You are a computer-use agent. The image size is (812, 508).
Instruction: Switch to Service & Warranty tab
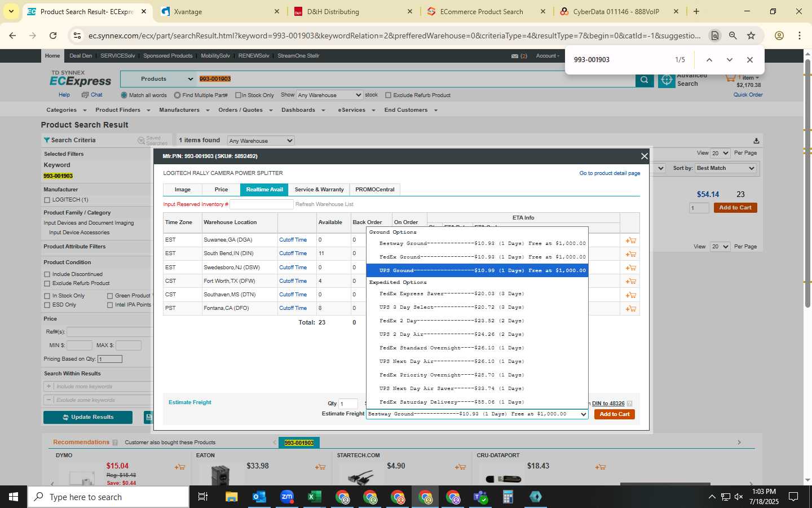pos(319,190)
